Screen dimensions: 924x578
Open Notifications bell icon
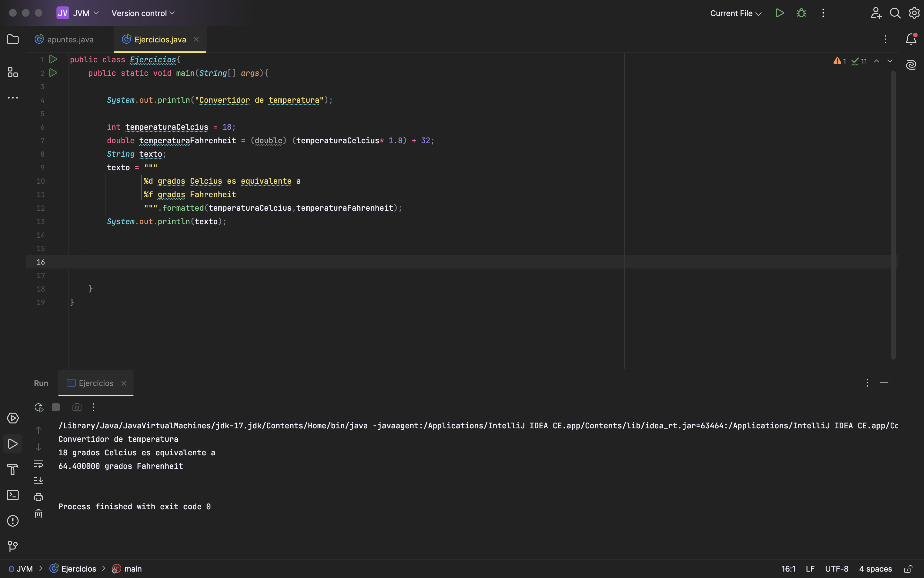(x=911, y=39)
